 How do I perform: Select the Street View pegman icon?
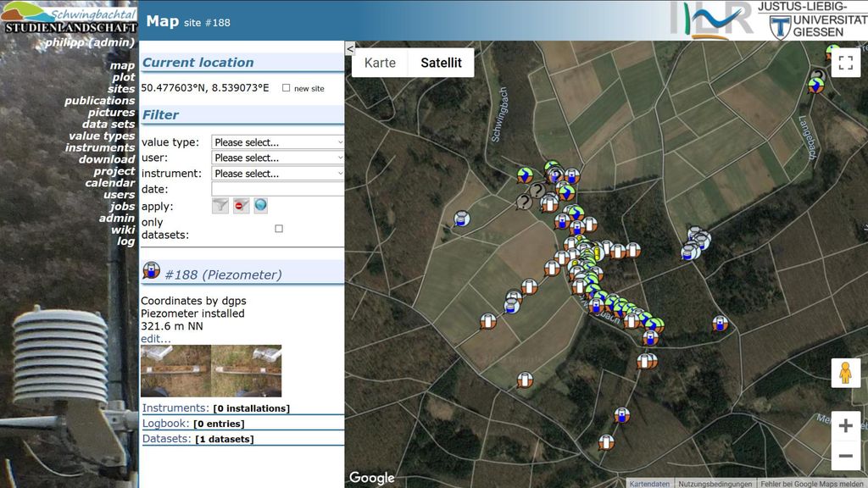point(845,373)
